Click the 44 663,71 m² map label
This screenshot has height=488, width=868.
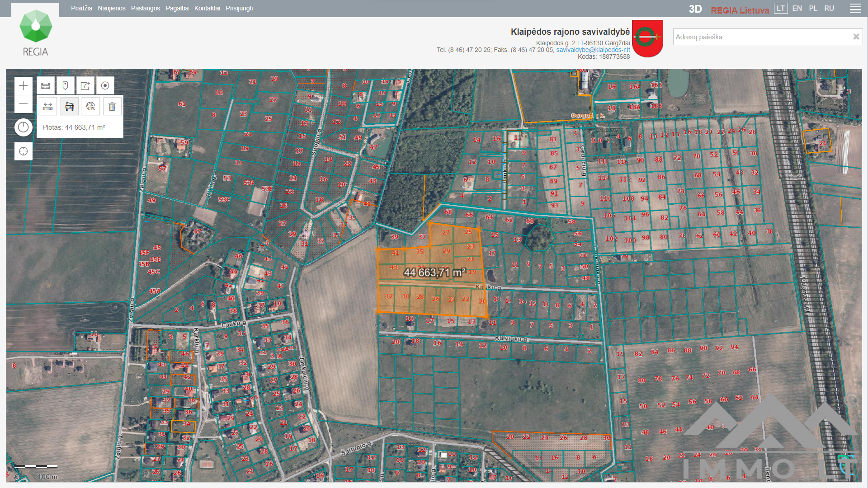pyautogui.click(x=434, y=273)
